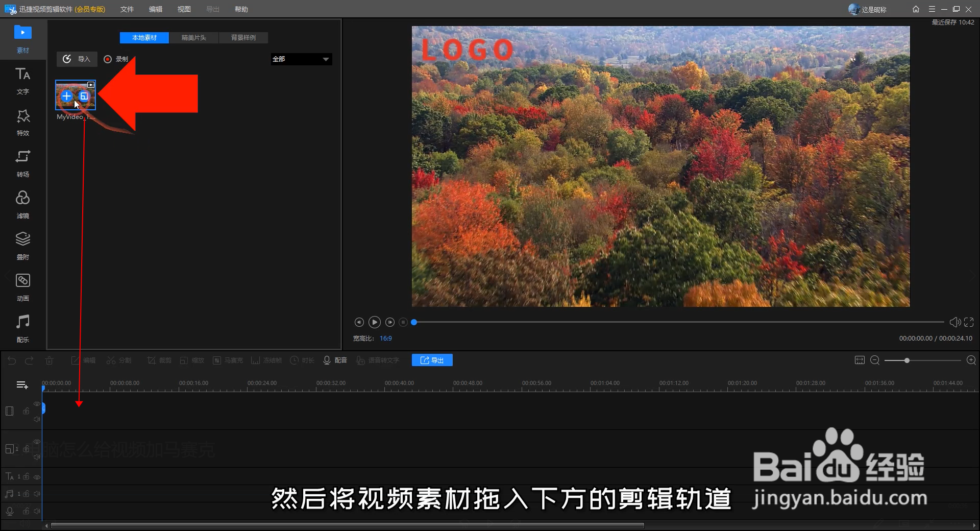Click the 导入 import button
This screenshot has width=980, height=531.
77,59
